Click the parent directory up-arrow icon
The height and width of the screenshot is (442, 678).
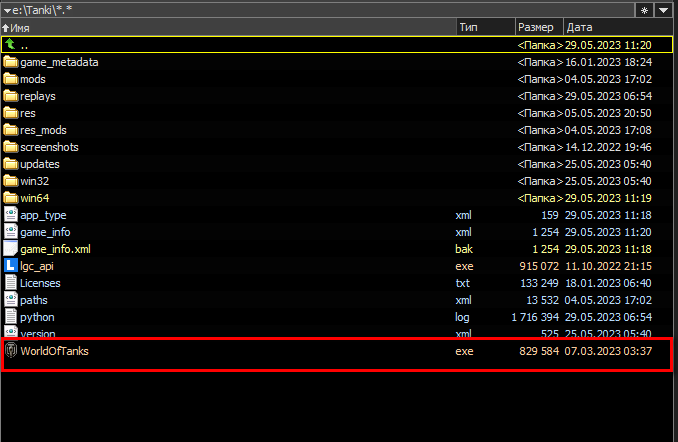click(x=10, y=45)
